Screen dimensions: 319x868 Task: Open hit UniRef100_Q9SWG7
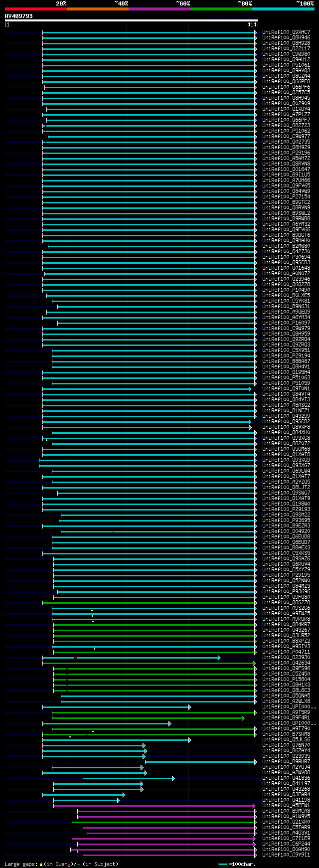(286, 493)
